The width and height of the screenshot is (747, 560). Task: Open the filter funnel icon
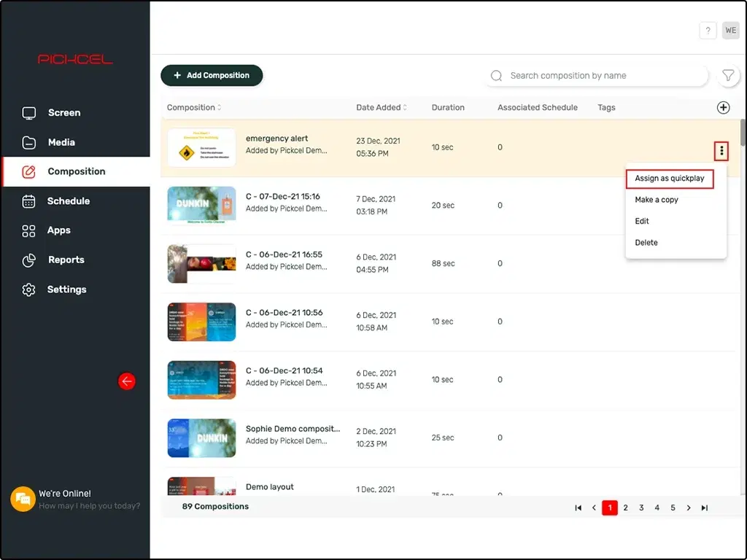pyautogui.click(x=727, y=76)
